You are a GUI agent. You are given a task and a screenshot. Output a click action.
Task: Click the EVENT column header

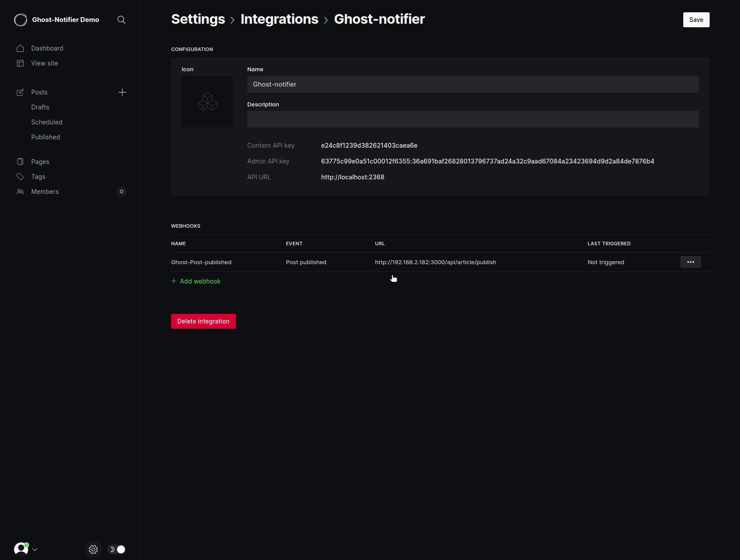[294, 244]
